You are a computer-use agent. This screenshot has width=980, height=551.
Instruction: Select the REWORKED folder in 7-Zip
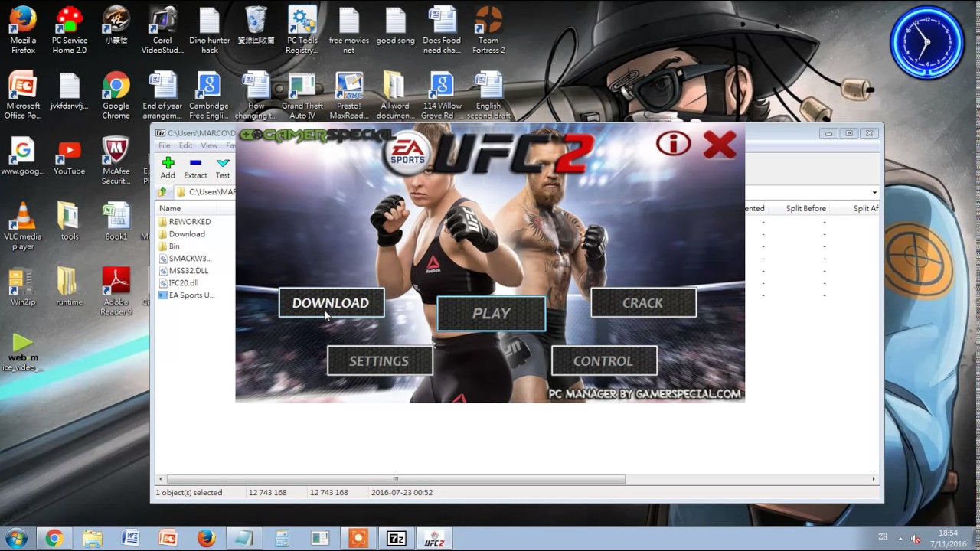(x=184, y=222)
